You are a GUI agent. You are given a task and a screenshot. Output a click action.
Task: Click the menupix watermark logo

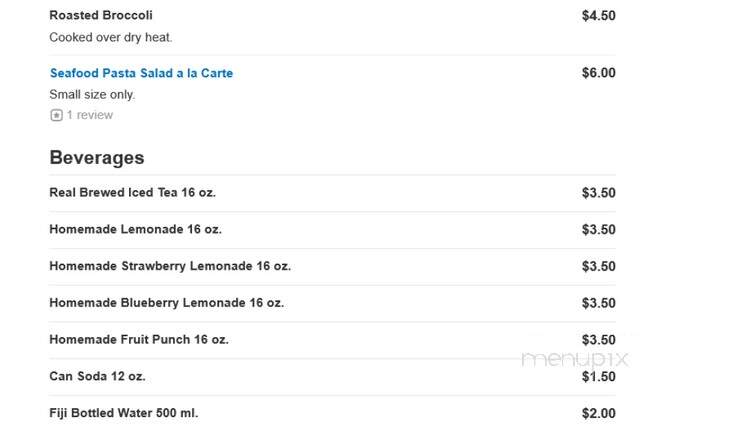575,359
